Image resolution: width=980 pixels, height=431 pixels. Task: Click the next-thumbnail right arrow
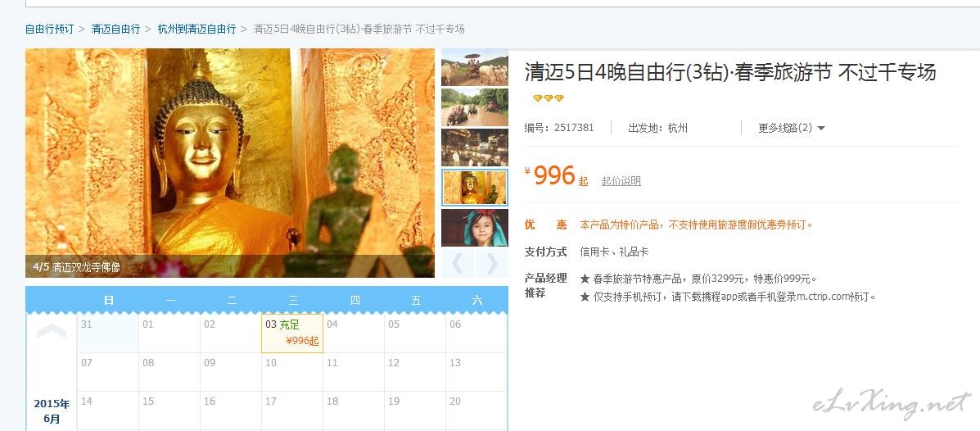click(492, 263)
